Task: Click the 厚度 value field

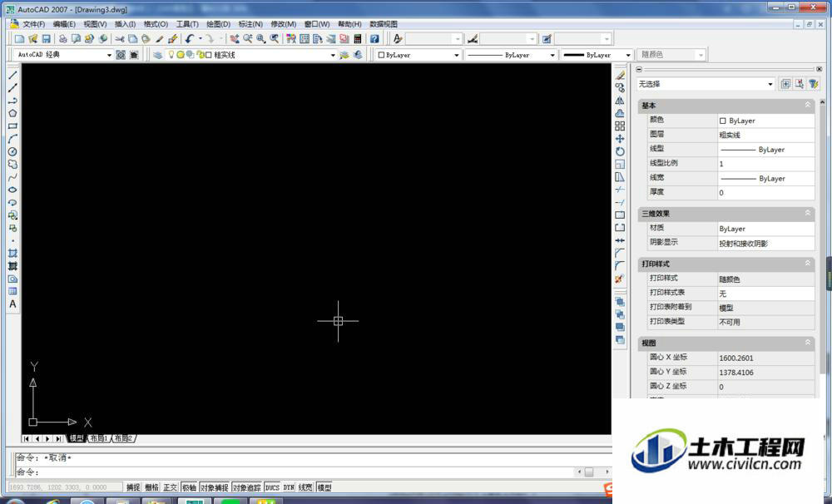Action: [x=765, y=193]
